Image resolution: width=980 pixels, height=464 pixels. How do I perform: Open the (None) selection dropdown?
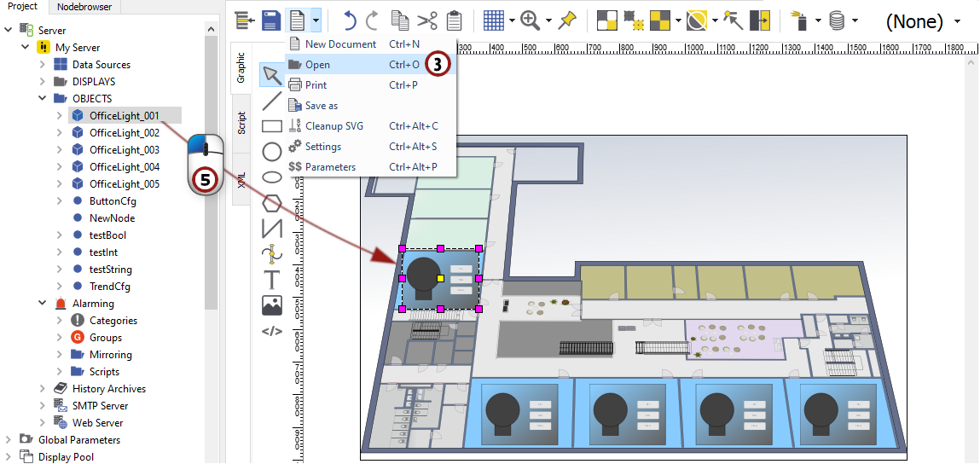click(x=957, y=21)
